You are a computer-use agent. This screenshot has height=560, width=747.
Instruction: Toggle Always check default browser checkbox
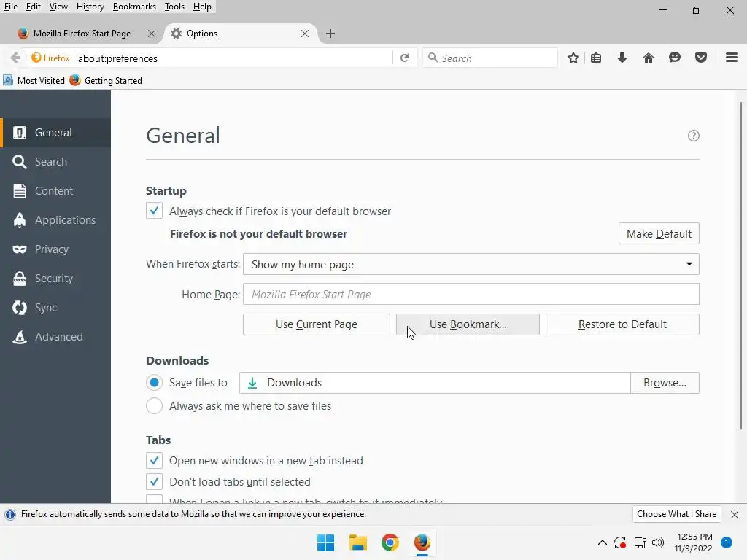[154, 211]
